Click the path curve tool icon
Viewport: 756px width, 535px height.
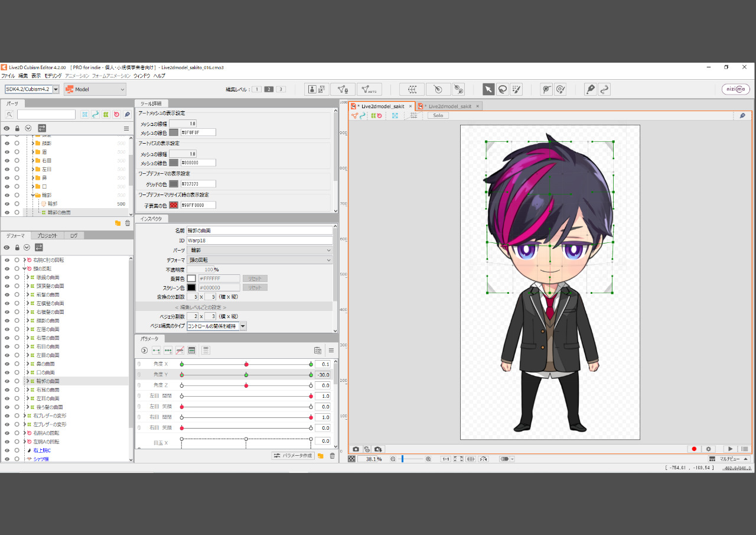(x=604, y=89)
